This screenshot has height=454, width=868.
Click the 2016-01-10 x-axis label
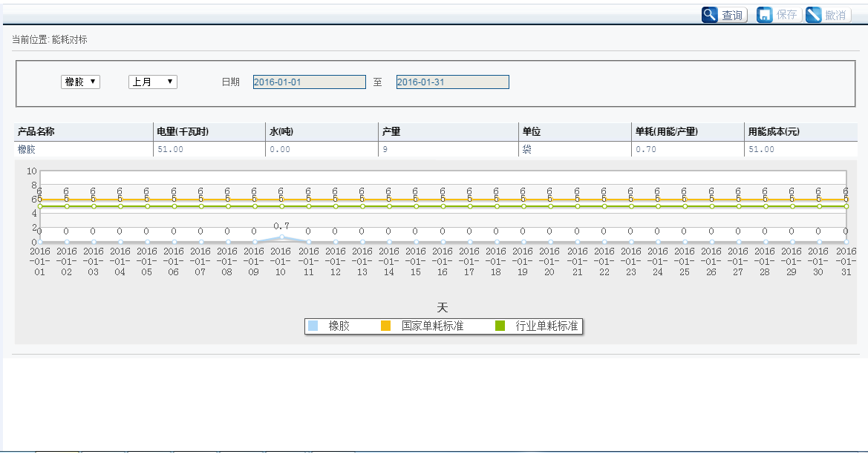pyautogui.click(x=281, y=262)
